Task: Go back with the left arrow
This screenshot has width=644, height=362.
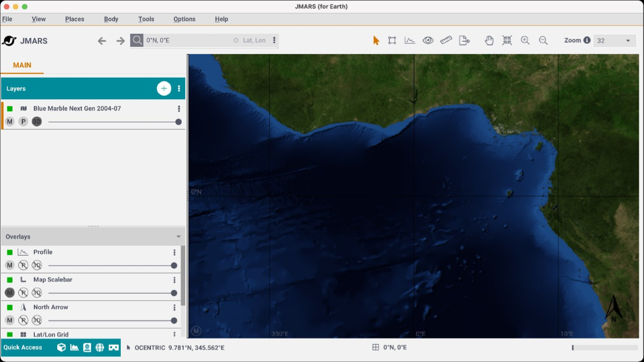Action: pos(102,41)
